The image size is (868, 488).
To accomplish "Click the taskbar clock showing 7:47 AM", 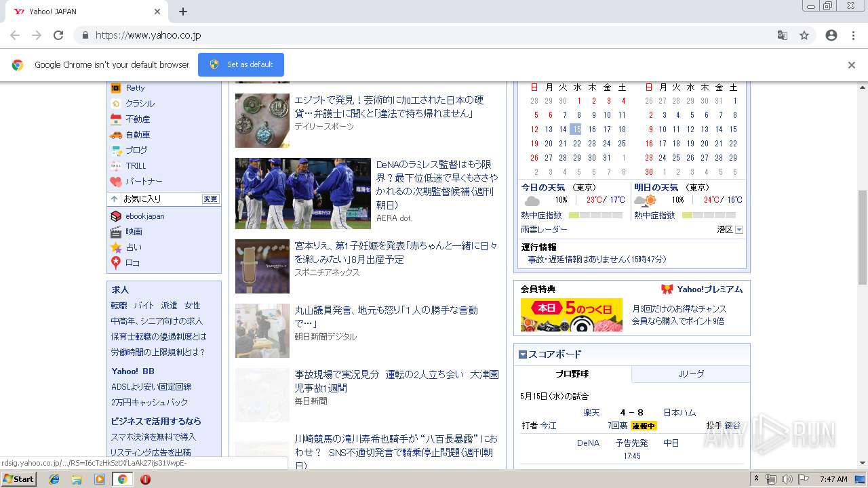I will point(833,479).
